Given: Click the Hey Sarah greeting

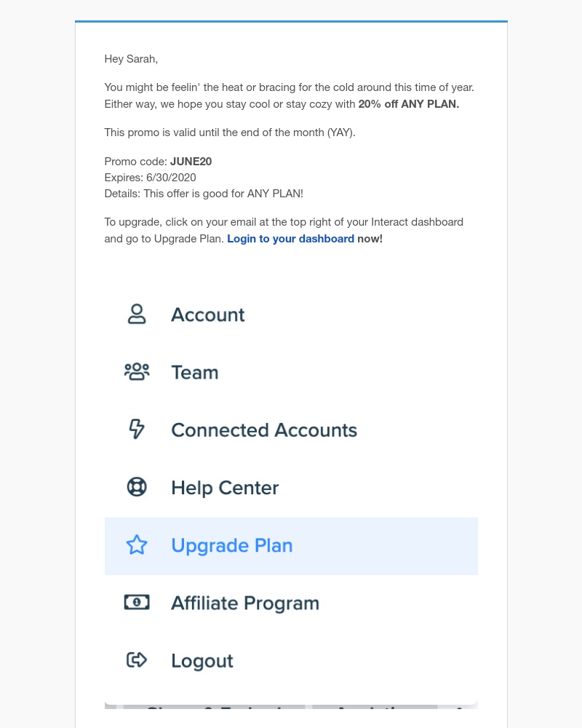Looking at the screenshot, I should (131, 59).
